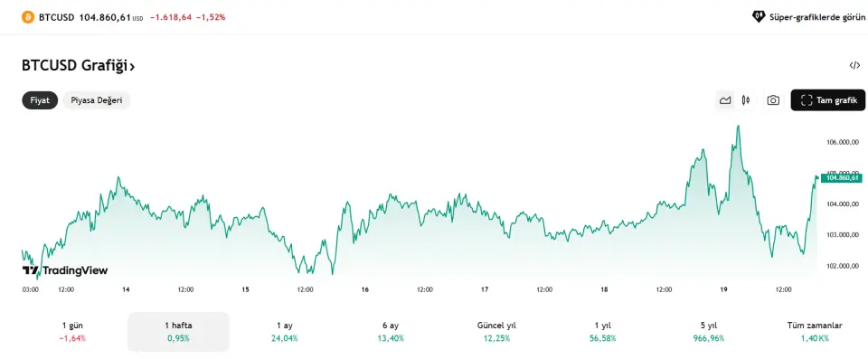Open Tam grafik full chart button

[x=827, y=100]
